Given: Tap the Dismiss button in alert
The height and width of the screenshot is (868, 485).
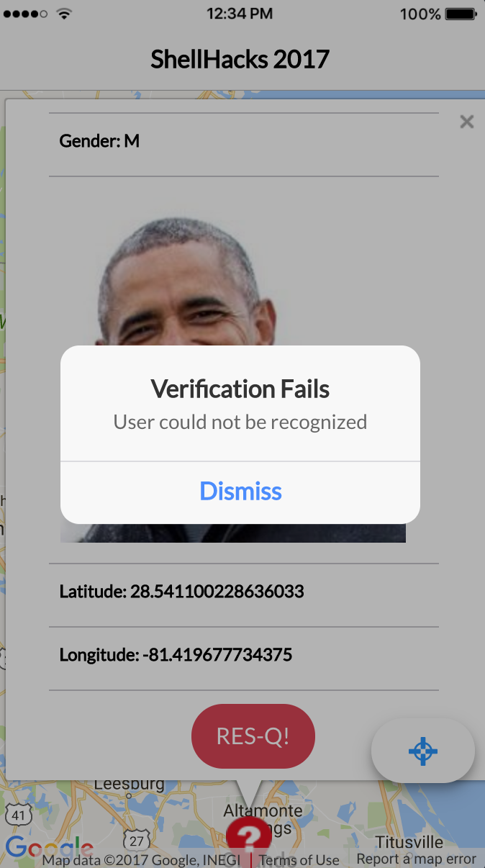Looking at the screenshot, I should (x=240, y=492).
